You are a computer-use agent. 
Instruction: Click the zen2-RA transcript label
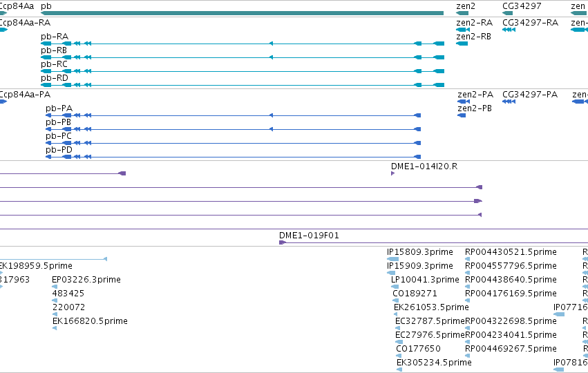coord(475,23)
